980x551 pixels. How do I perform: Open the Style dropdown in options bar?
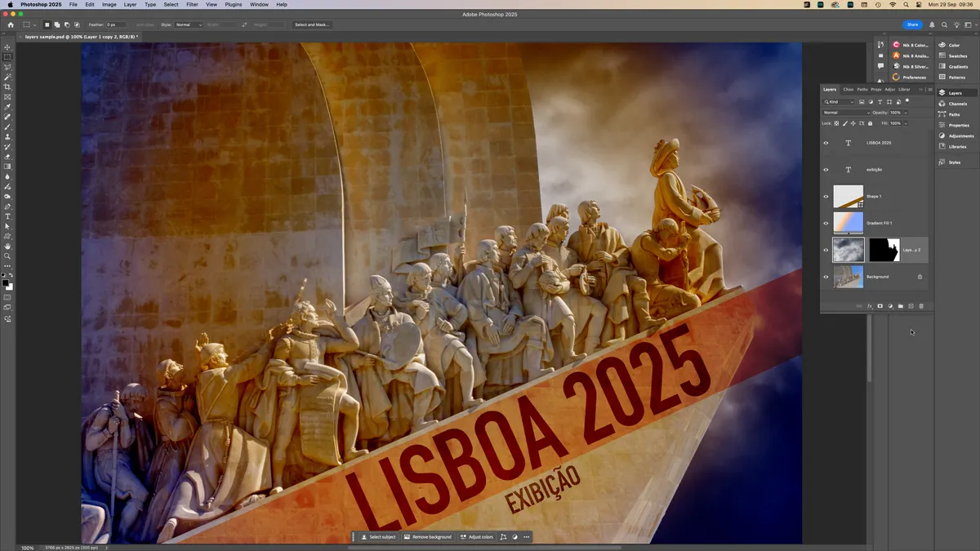pyautogui.click(x=189, y=24)
